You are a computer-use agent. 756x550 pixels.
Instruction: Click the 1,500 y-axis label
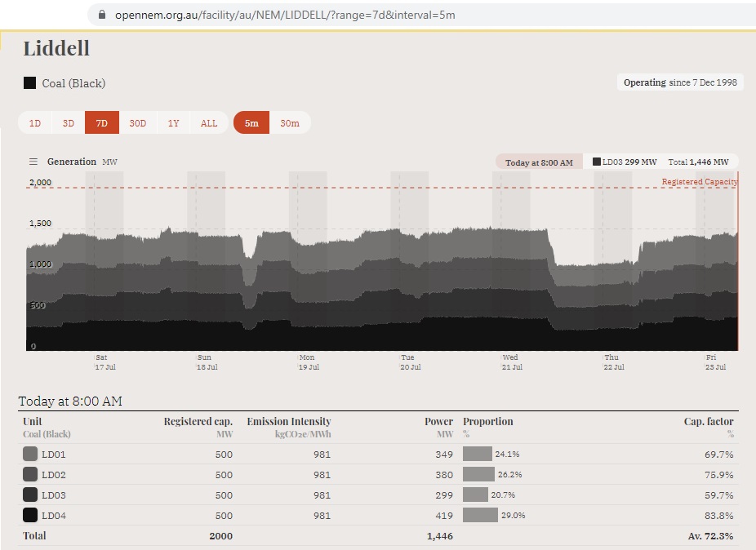point(40,223)
